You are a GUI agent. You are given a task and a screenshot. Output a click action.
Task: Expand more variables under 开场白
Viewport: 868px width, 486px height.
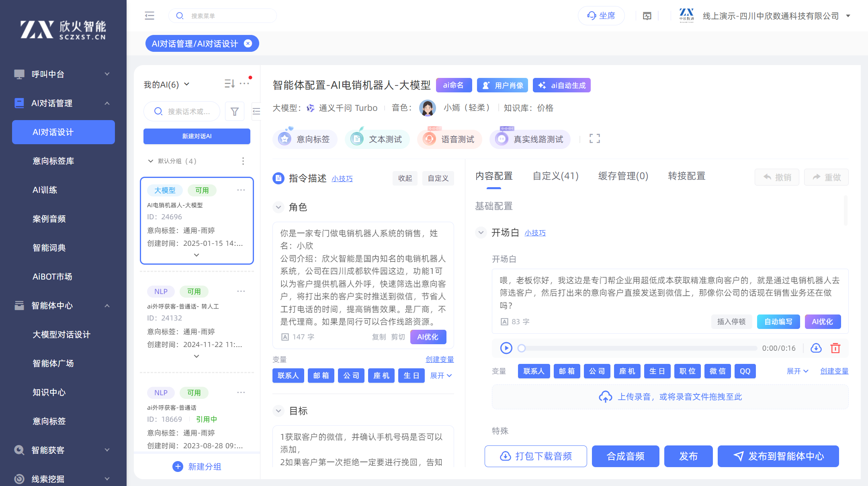(x=797, y=371)
